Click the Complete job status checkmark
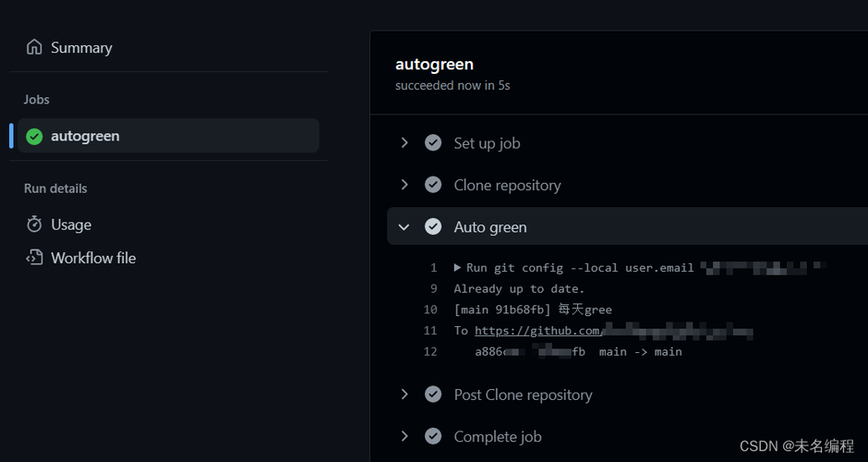The image size is (868, 462). tap(433, 436)
